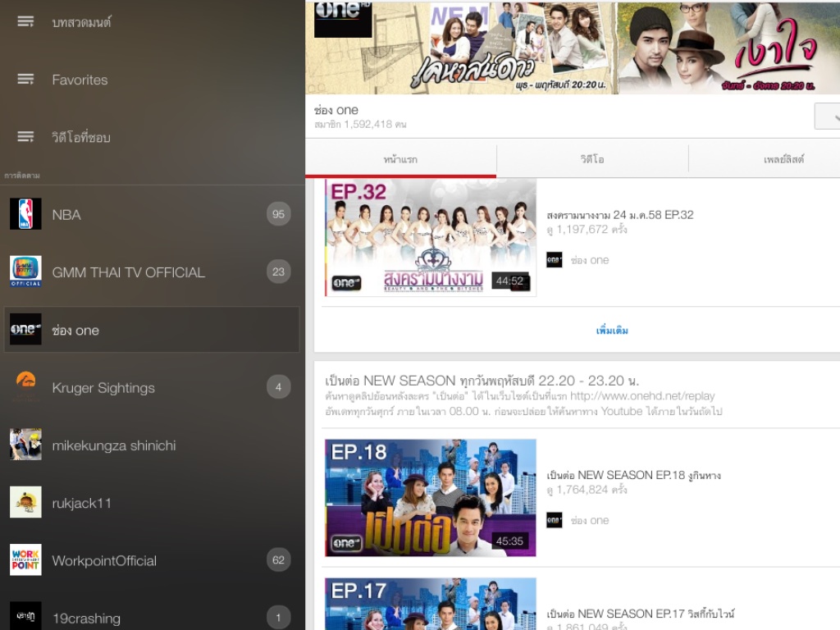Select WorkpointOfficial row text
840x630 pixels.
pos(104,561)
